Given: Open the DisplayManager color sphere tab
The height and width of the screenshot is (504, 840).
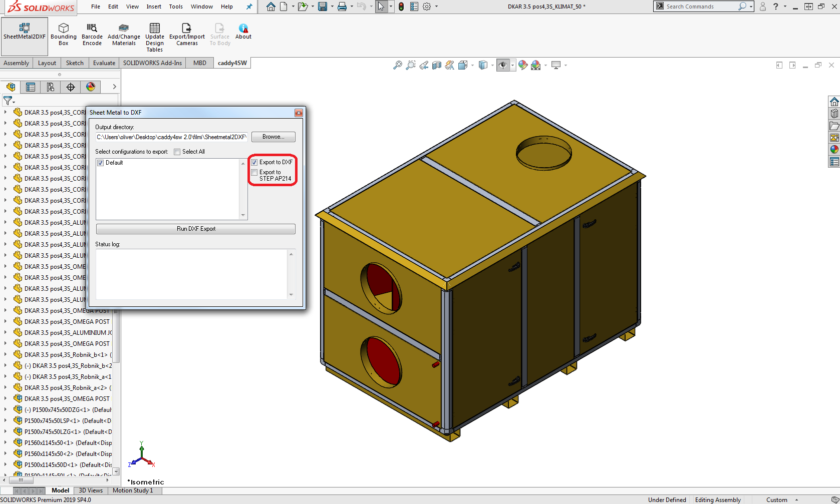Looking at the screenshot, I should pos(91,87).
